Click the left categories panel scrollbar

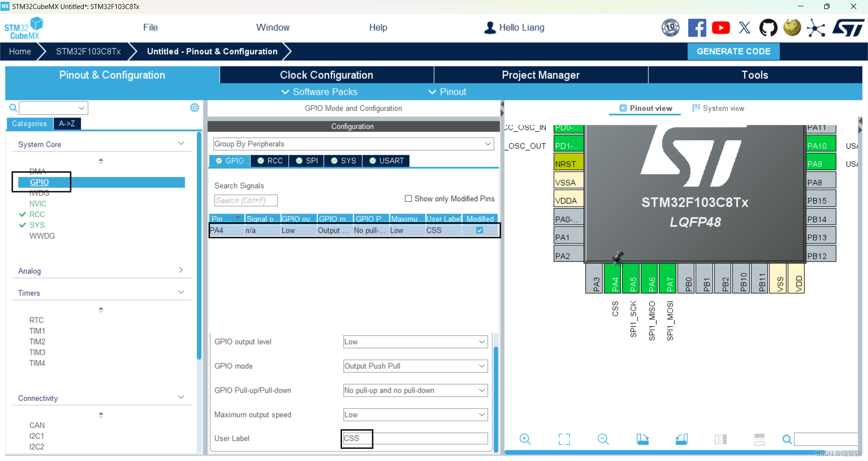pyautogui.click(x=199, y=245)
